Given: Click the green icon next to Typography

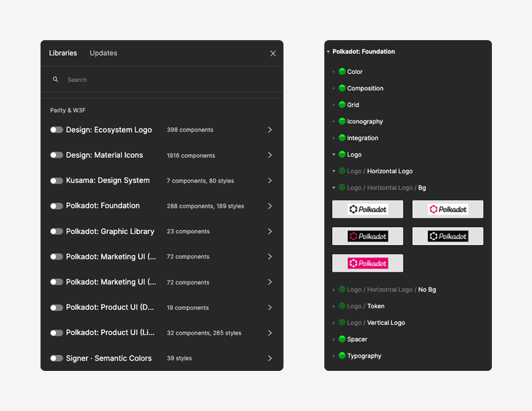Looking at the screenshot, I should tap(341, 356).
